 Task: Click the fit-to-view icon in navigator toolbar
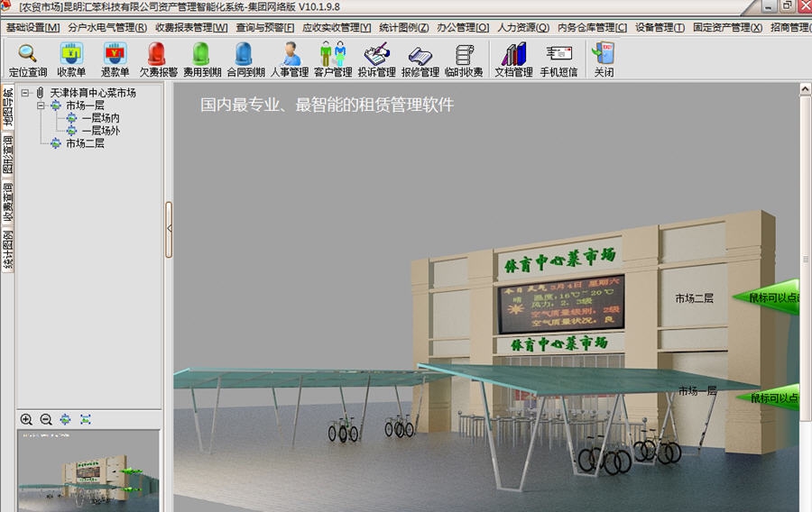pyautogui.click(x=86, y=419)
